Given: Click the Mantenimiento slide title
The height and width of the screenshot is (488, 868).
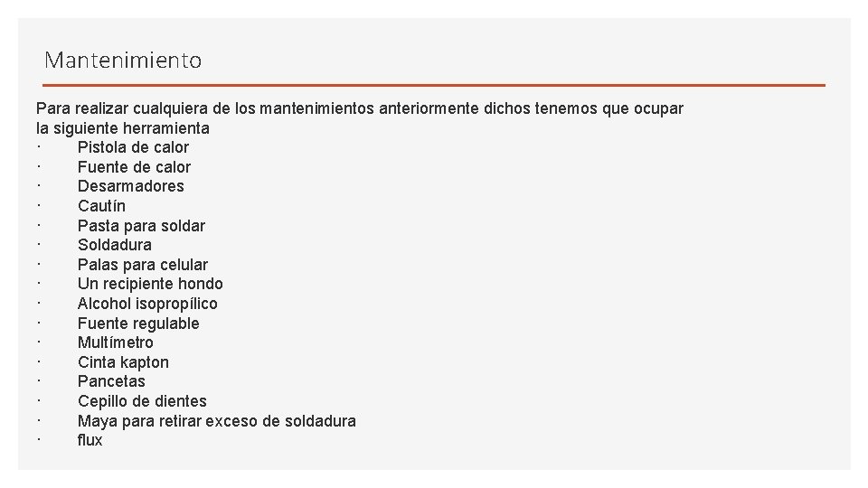Looking at the screenshot, I should click(123, 61).
